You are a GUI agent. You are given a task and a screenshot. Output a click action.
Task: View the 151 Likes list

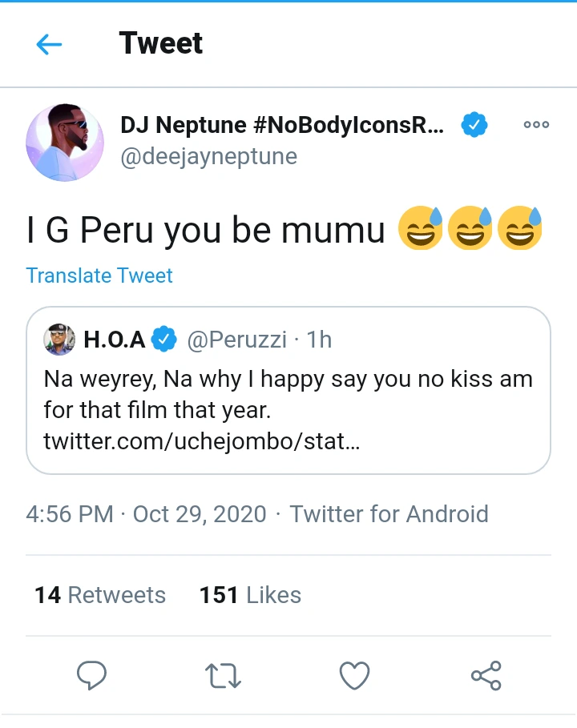tap(250, 595)
